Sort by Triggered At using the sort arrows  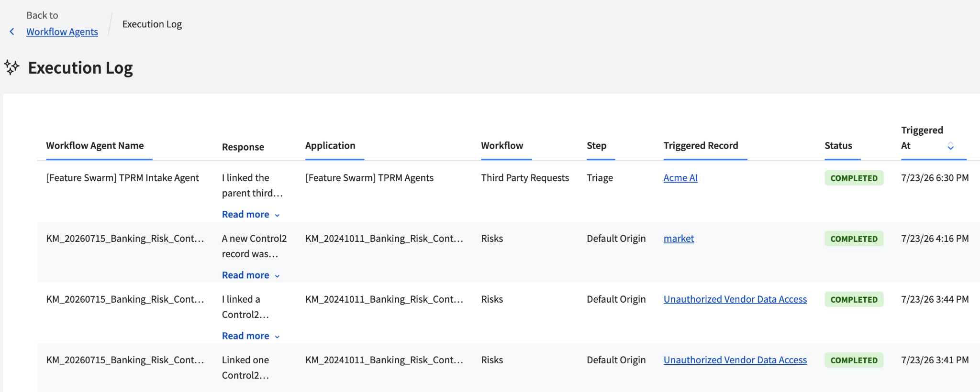click(950, 146)
